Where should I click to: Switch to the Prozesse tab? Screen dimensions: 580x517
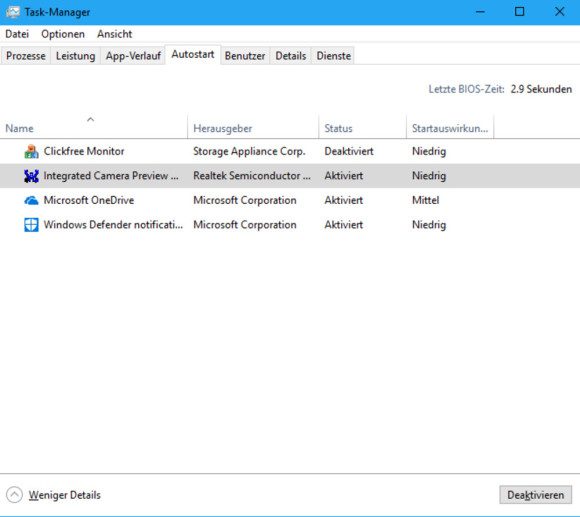tap(26, 56)
